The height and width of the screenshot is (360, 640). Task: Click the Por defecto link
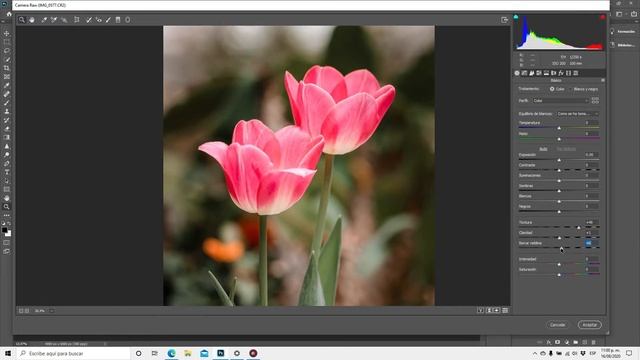(x=566, y=149)
